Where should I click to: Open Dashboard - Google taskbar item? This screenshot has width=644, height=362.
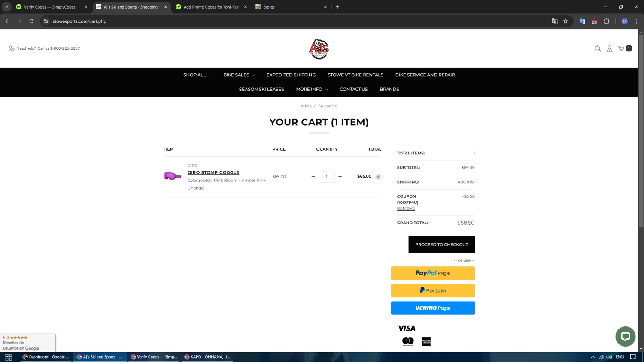[x=46, y=357]
